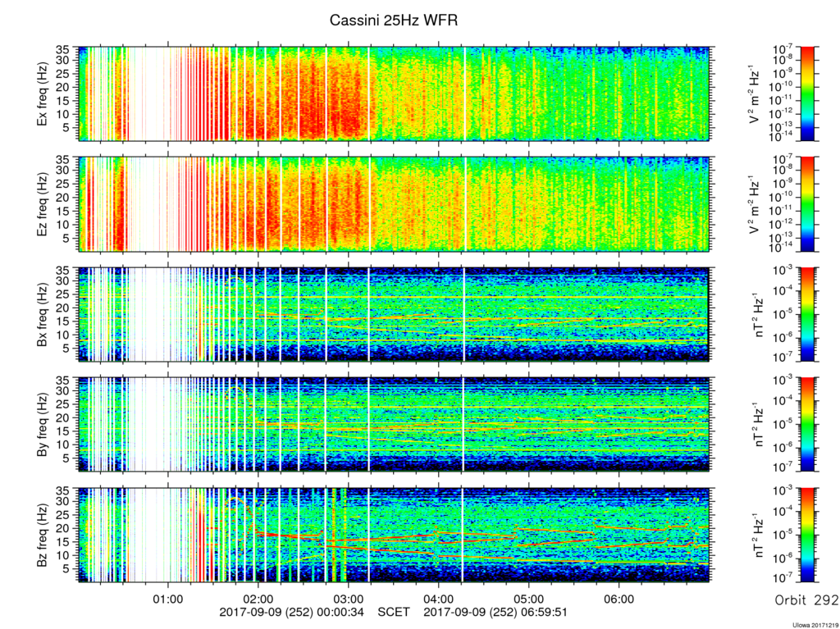Click the 'Cassini 25Hz WFR' chart title

pyautogui.click(x=393, y=21)
